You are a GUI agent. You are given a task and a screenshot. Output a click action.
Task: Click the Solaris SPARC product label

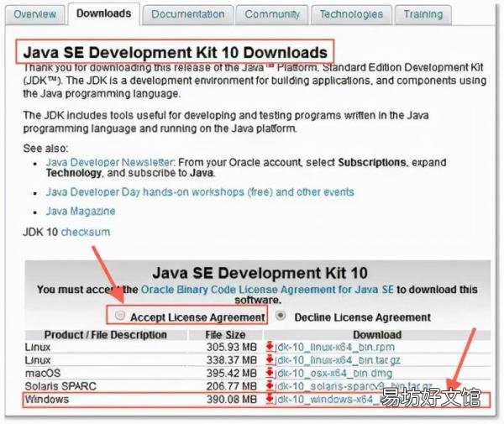(x=60, y=386)
